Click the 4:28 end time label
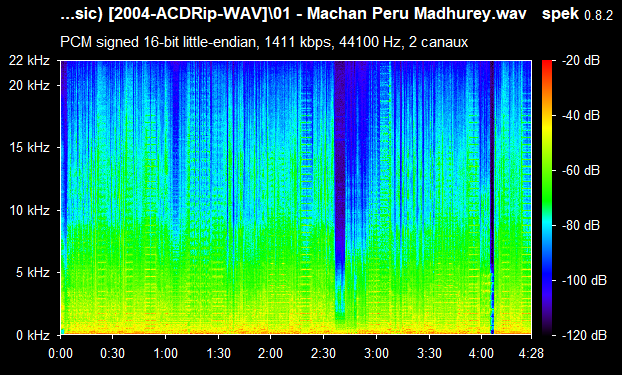 [x=531, y=353]
